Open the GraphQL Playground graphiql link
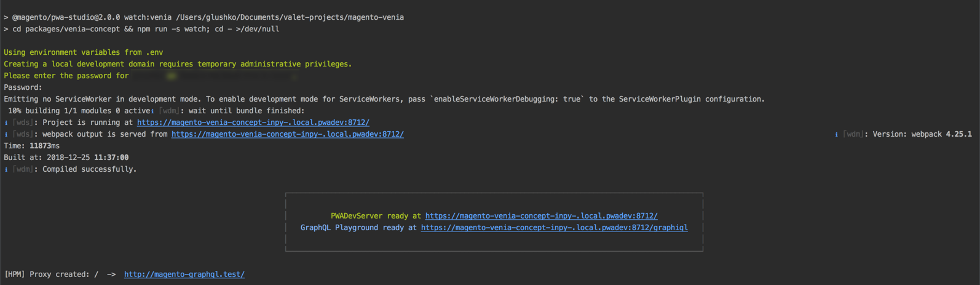Screen dimensions: 980x285 tap(554, 228)
